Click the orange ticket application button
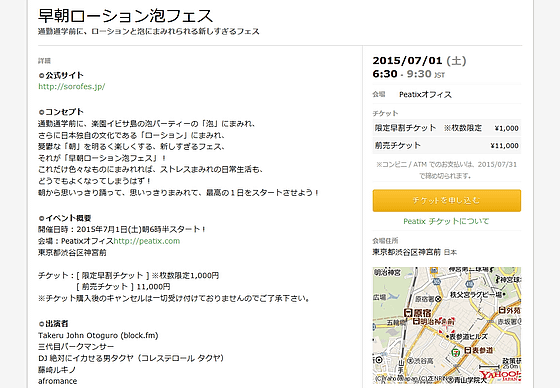The image size is (560, 388). pos(446,200)
